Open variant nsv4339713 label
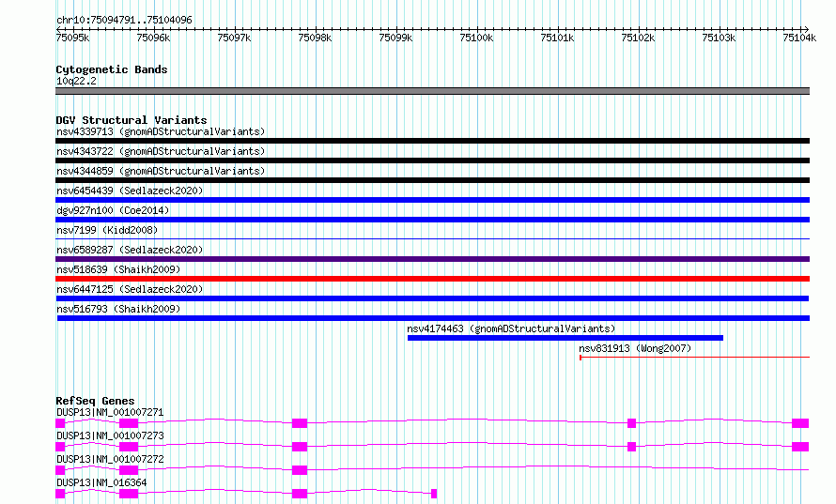The height and width of the screenshot is (504, 836). 161,131
